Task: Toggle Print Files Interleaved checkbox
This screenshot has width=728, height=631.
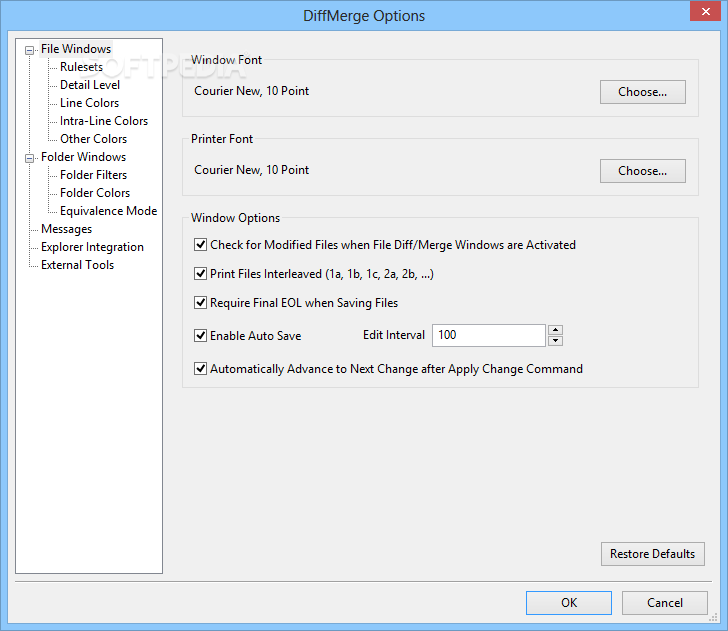Action: (x=200, y=274)
